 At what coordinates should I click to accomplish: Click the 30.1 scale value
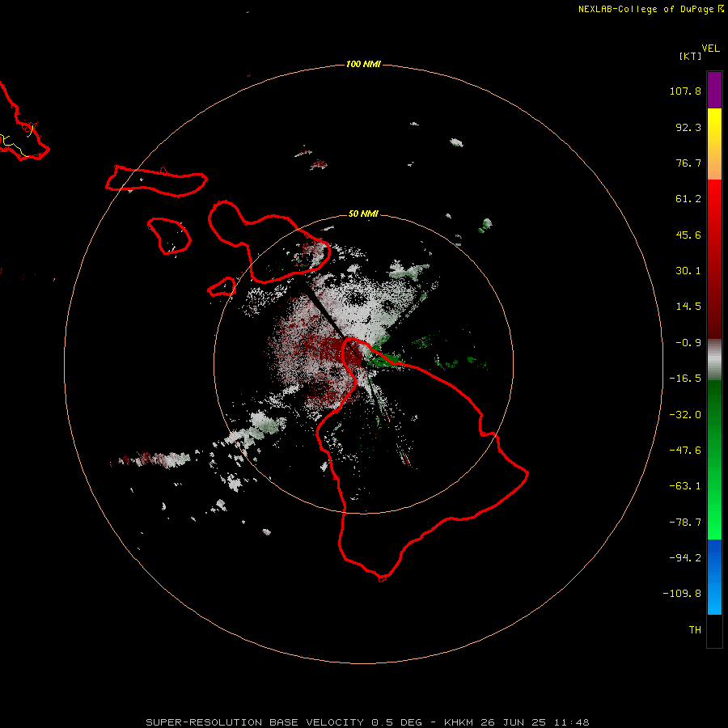click(x=688, y=271)
